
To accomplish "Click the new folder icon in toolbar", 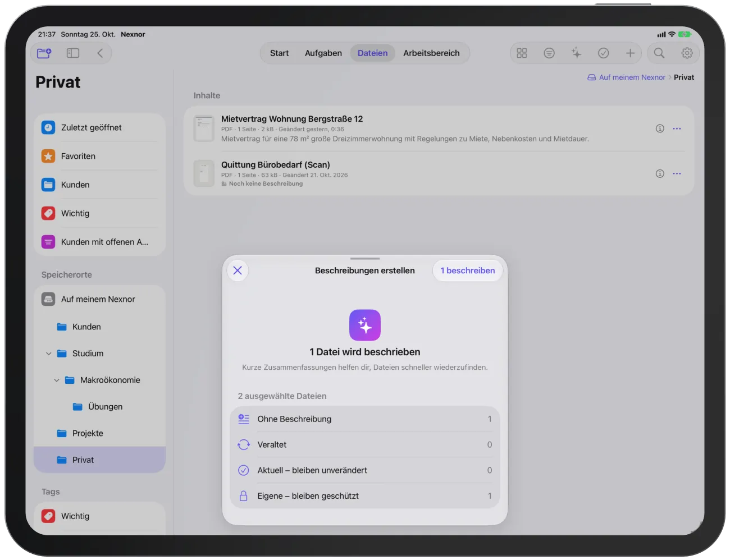I will [44, 53].
